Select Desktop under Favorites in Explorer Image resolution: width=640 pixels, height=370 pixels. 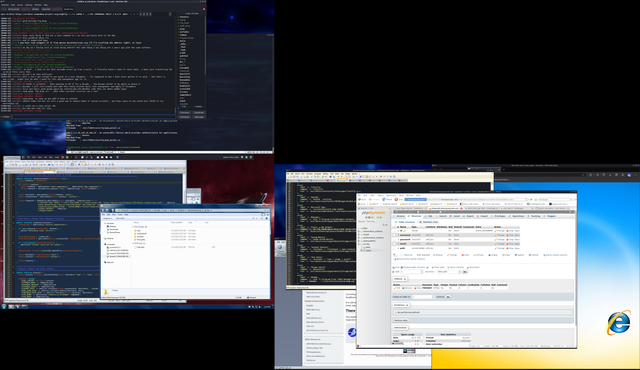(111, 226)
